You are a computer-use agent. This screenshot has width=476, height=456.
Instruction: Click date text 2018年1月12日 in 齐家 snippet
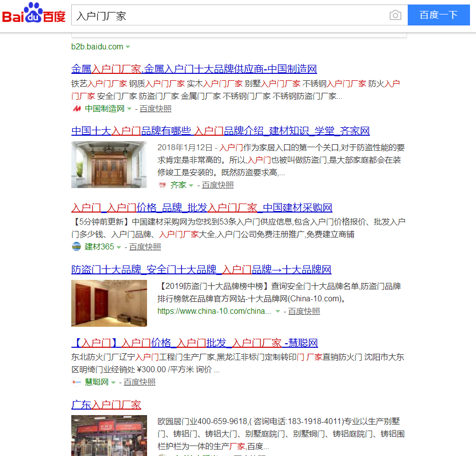pyautogui.click(x=185, y=148)
